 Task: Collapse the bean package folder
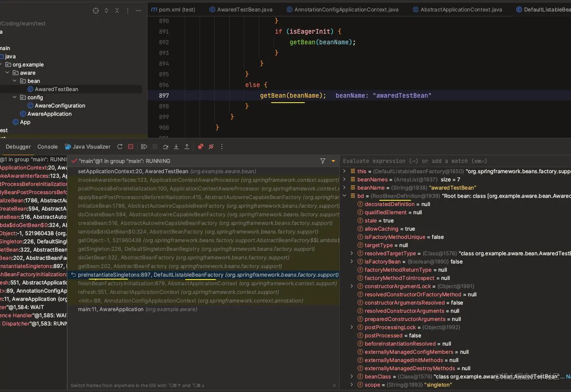tap(15, 81)
